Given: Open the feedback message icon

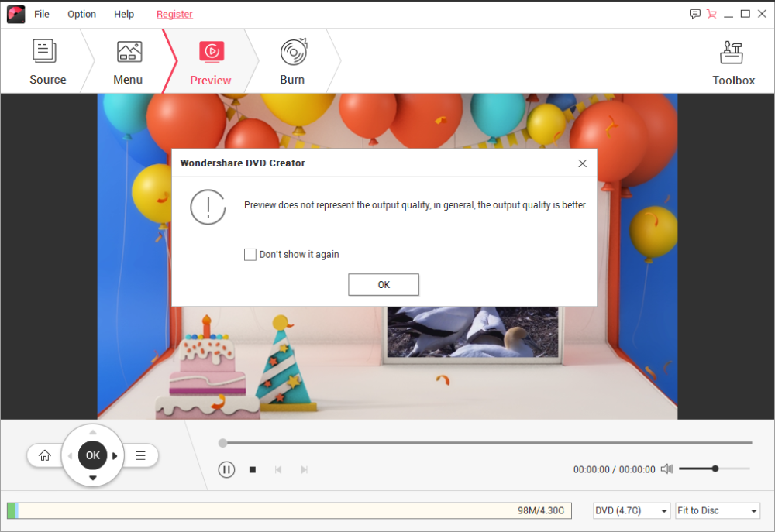Looking at the screenshot, I should coord(695,14).
